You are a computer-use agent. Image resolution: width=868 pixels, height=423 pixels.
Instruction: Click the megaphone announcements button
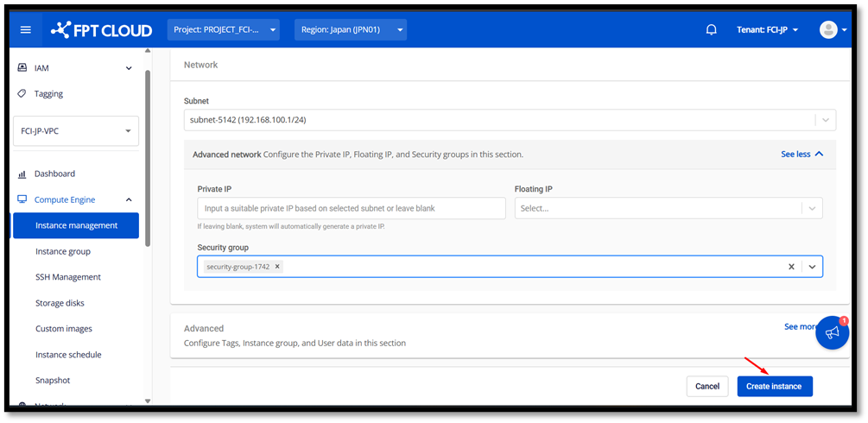832,332
